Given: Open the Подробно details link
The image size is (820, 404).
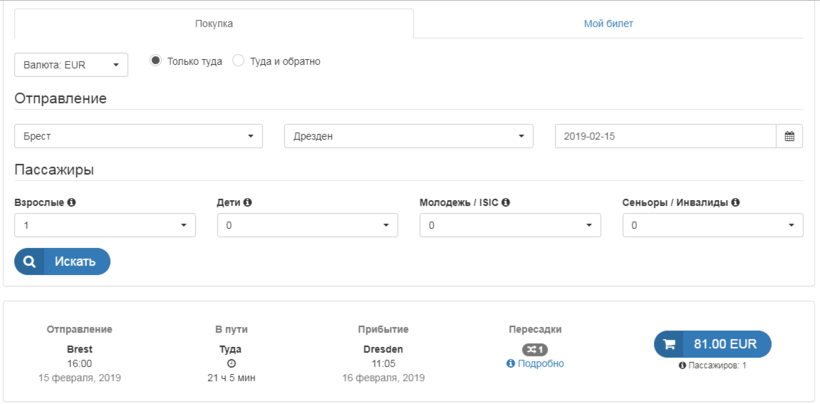Looking at the screenshot, I should tap(540, 364).
